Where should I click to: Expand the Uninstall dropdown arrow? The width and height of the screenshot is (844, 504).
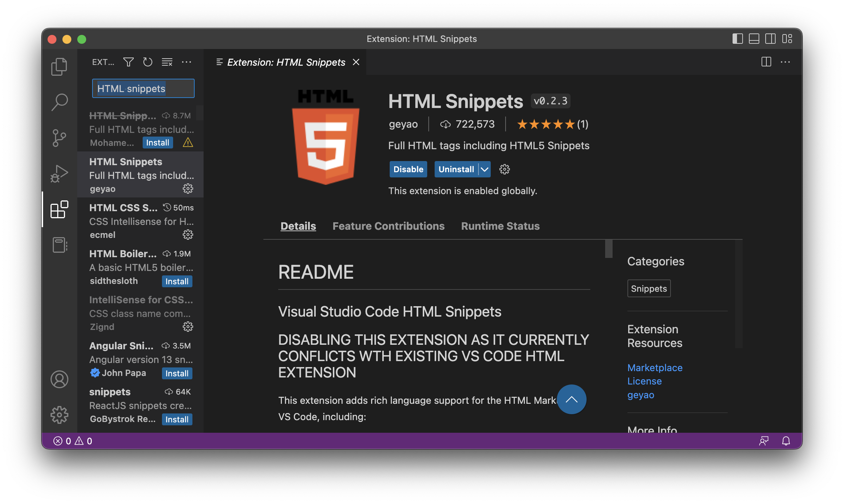484,169
